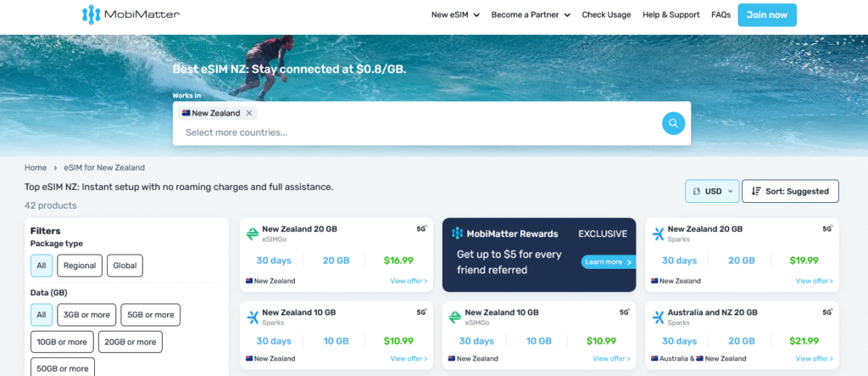Click the Sparks logo on Australia and NZ plan
This screenshot has width=868, height=376.
[x=658, y=317]
